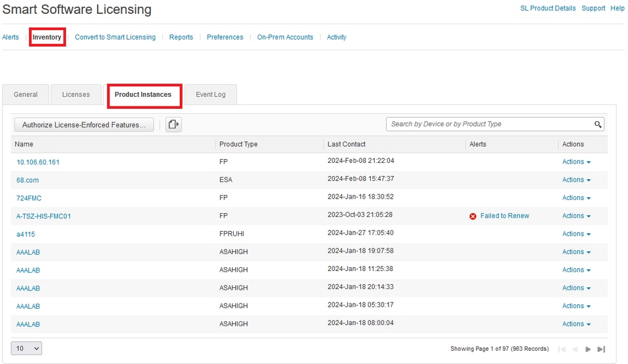Click the FPRUHI product type cell

click(x=231, y=234)
